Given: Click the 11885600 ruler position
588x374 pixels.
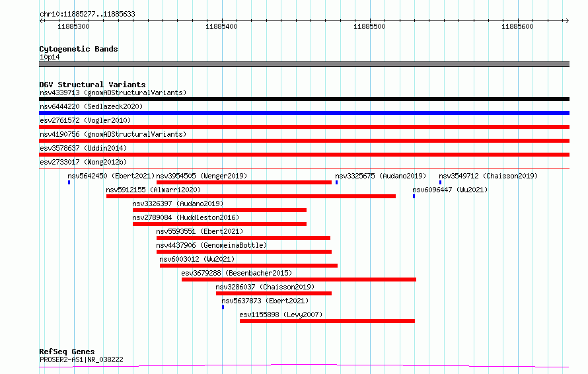Looking at the screenshot, I should [517, 26].
